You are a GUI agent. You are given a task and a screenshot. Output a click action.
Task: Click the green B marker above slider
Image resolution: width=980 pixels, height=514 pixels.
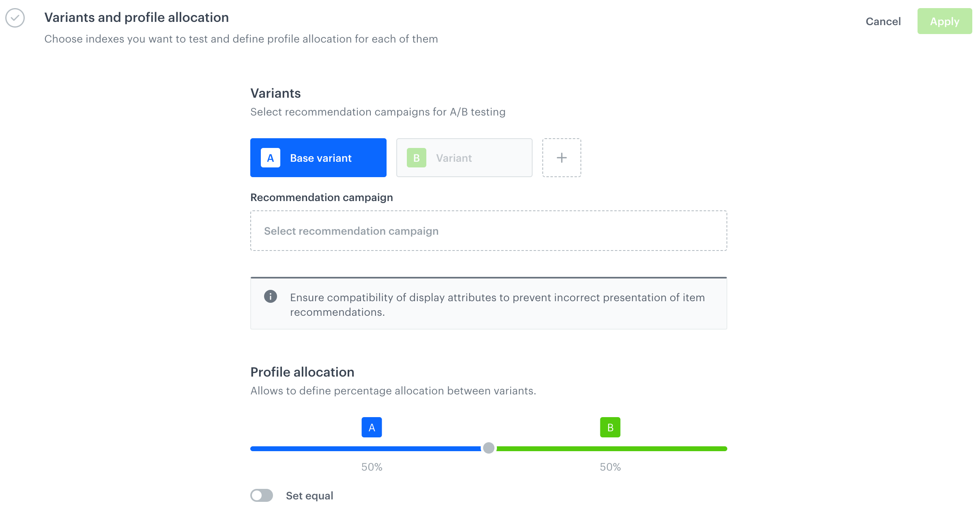pyautogui.click(x=610, y=427)
